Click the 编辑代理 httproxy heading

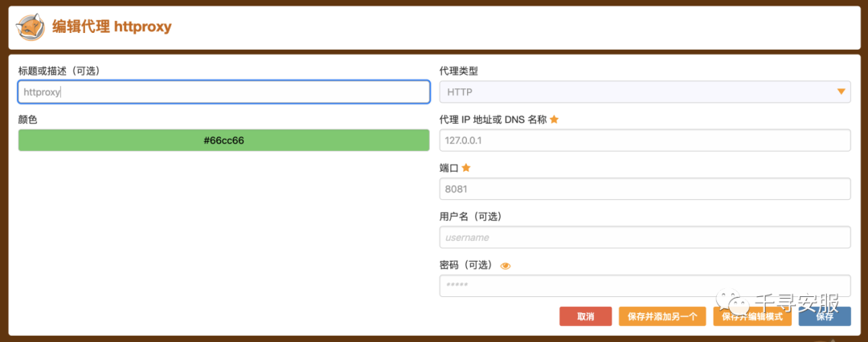pyautogui.click(x=112, y=26)
